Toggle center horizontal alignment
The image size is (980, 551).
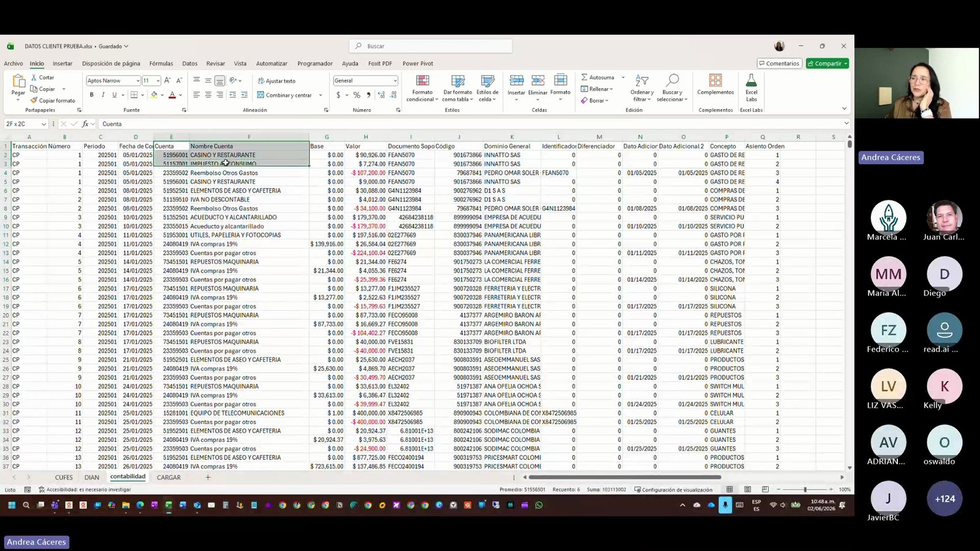click(208, 95)
